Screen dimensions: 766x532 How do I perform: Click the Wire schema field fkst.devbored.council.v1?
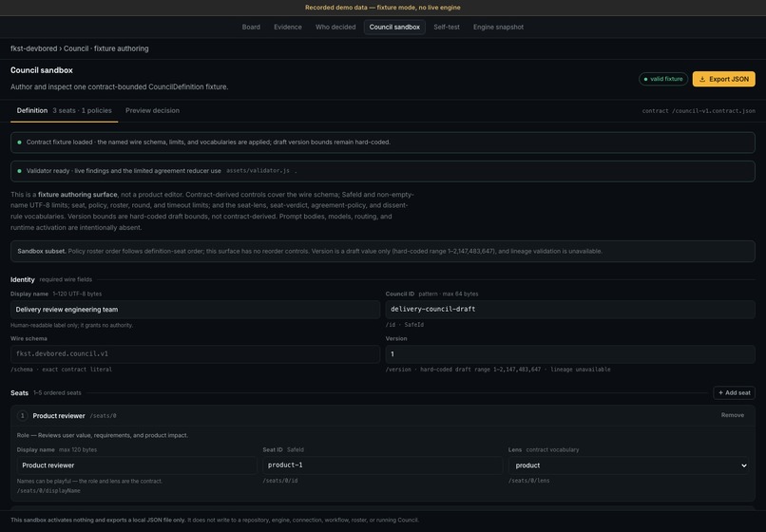click(x=195, y=354)
